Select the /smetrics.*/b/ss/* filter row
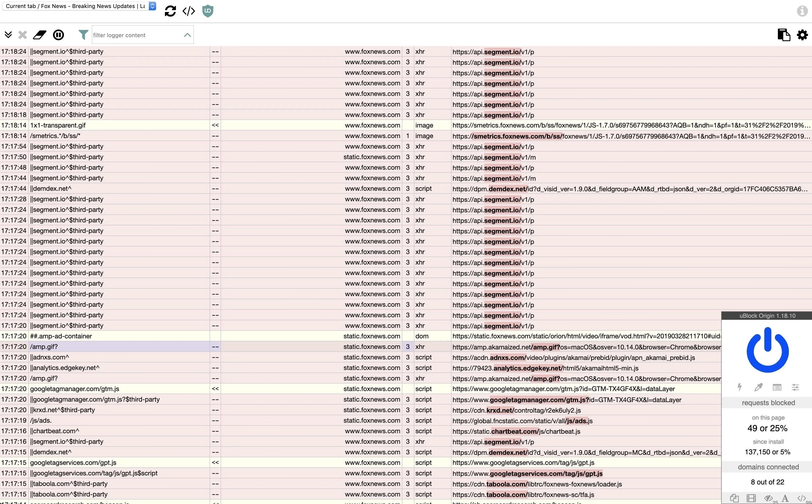This screenshot has width=812, height=504. pos(406,136)
